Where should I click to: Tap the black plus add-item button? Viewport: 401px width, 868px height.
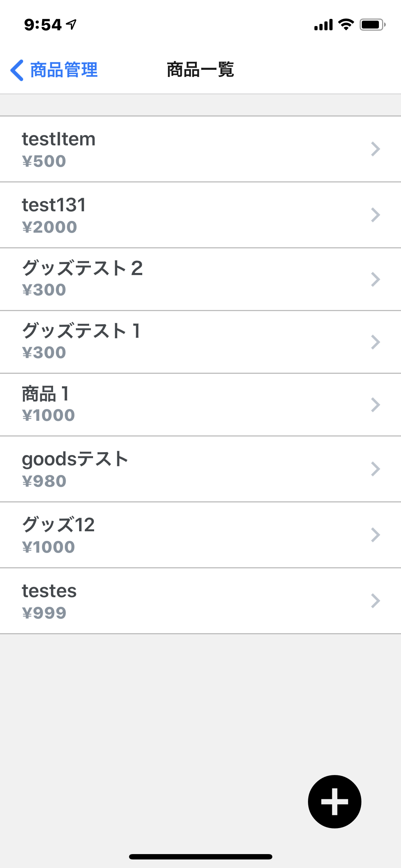334,801
